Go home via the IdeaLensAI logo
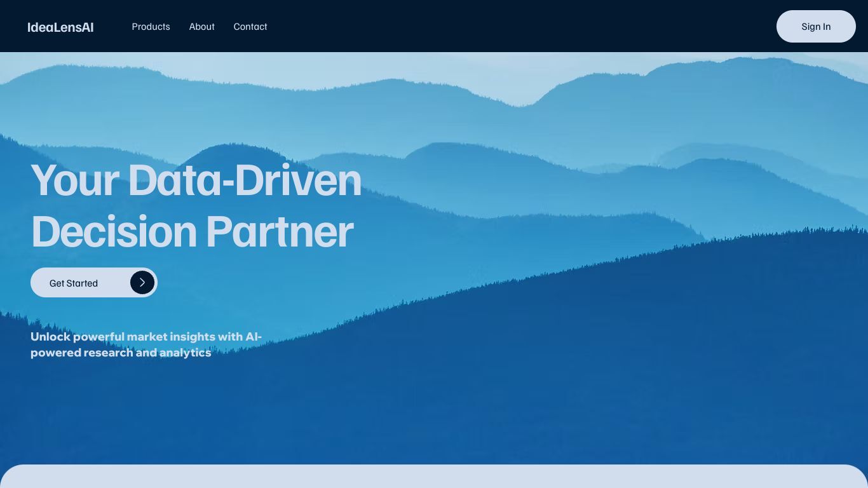 [60, 27]
